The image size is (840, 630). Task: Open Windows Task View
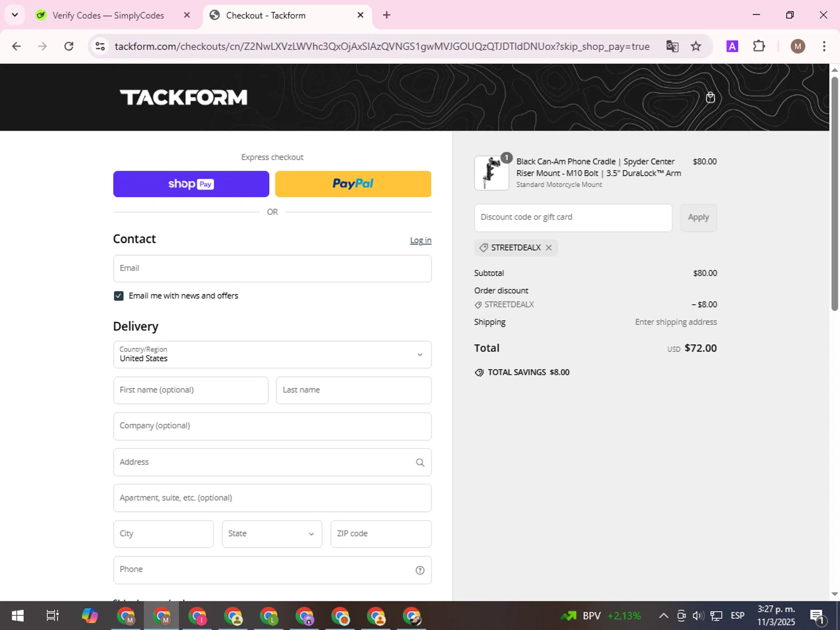(53, 616)
